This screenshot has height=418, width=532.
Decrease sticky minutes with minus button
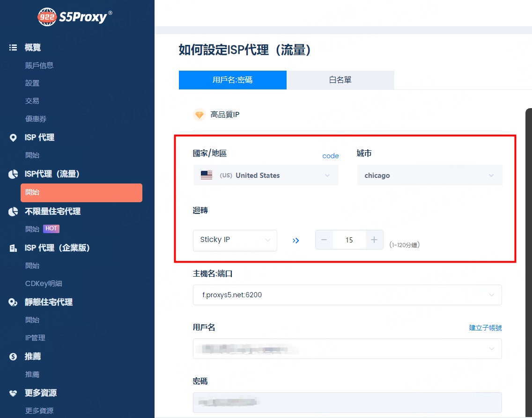coord(324,240)
